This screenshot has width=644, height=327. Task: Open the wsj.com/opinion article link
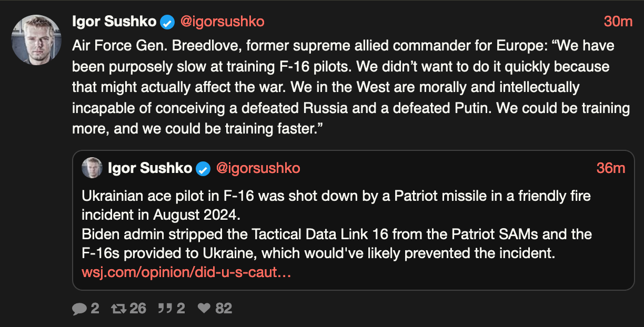click(x=186, y=273)
